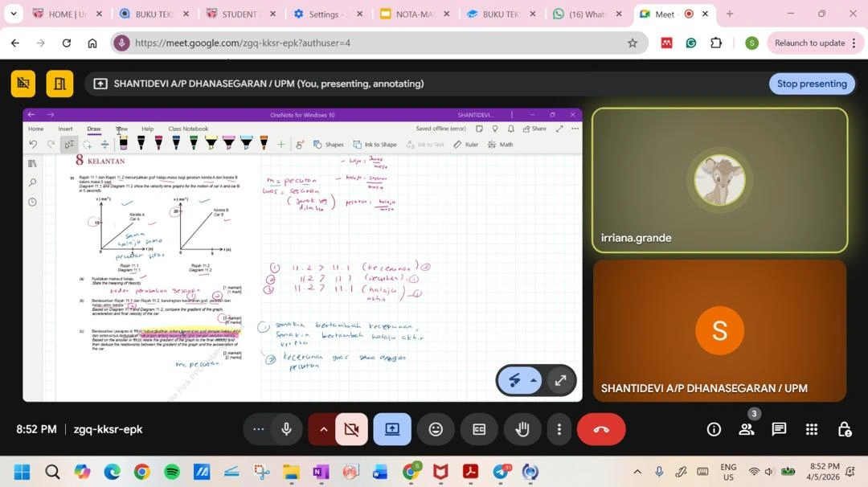Open OneNote more options ellipsis

pyautogui.click(x=575, y=129)
